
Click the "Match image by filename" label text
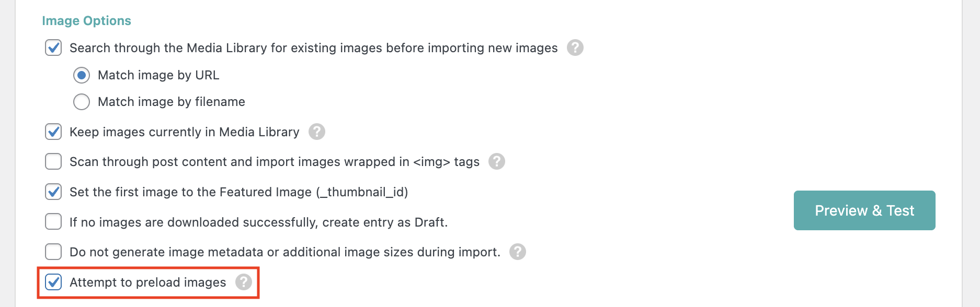tap(171, 102)
